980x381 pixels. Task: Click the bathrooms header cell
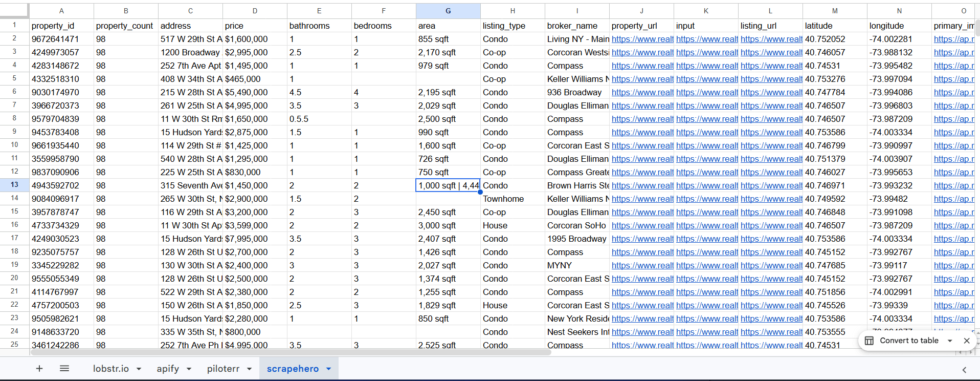point(319,26)
